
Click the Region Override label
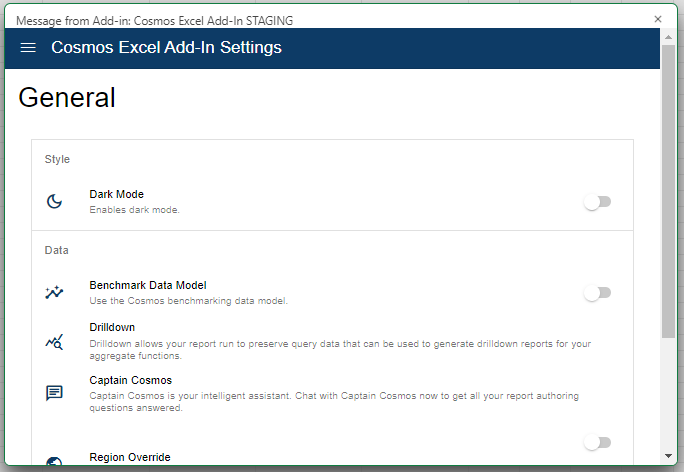(x=130, y=457)
